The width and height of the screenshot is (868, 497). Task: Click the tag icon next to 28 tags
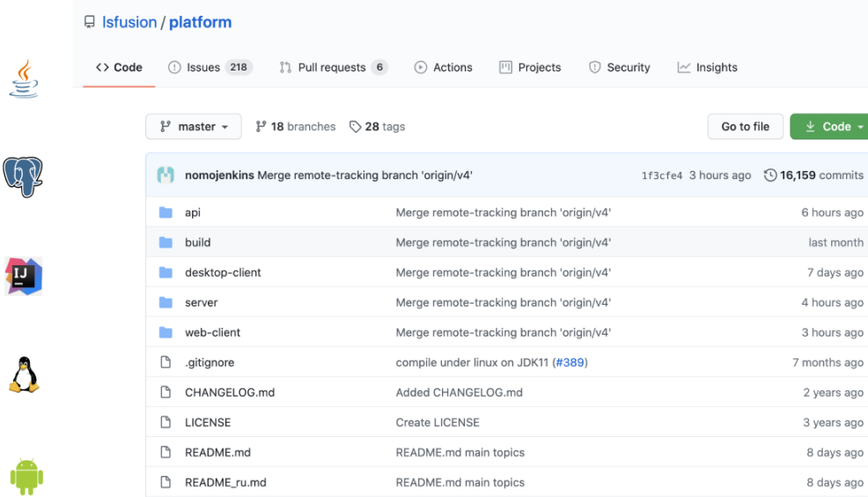pyautogui.click(x=355, y=127)
